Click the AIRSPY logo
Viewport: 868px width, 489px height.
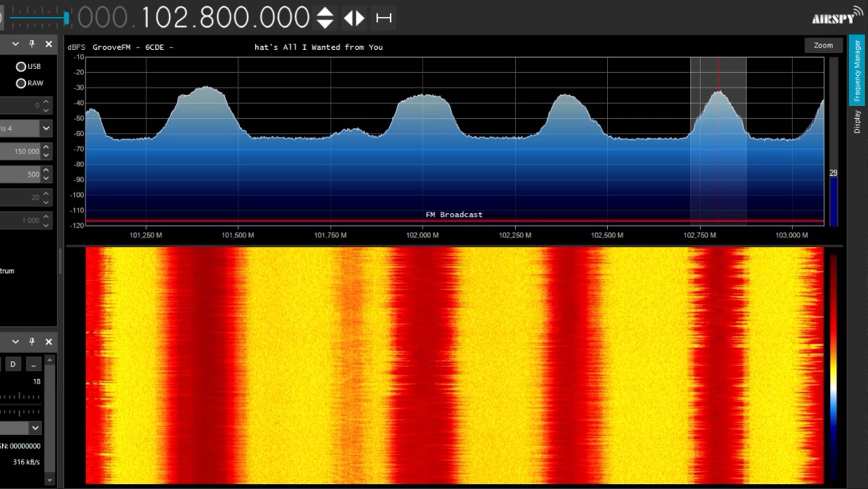click(834, 18)
